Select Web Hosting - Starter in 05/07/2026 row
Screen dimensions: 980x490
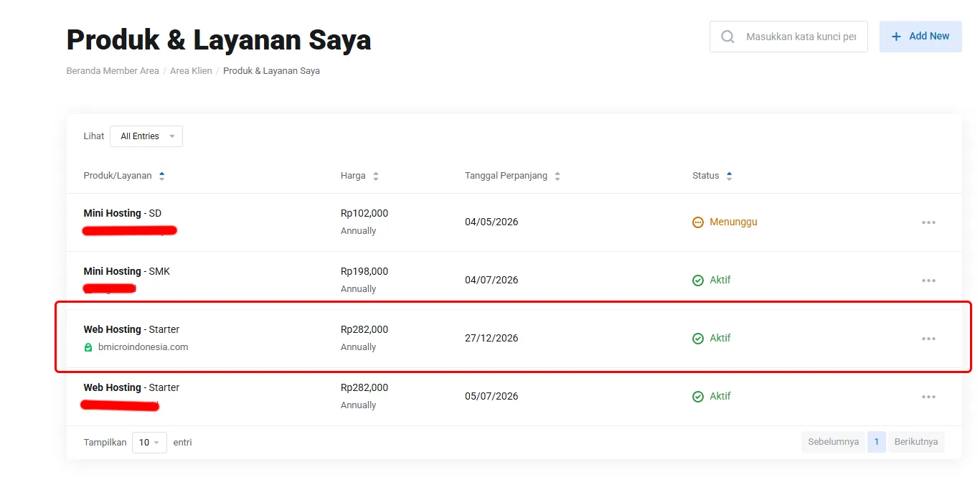(x=131, y=387)
